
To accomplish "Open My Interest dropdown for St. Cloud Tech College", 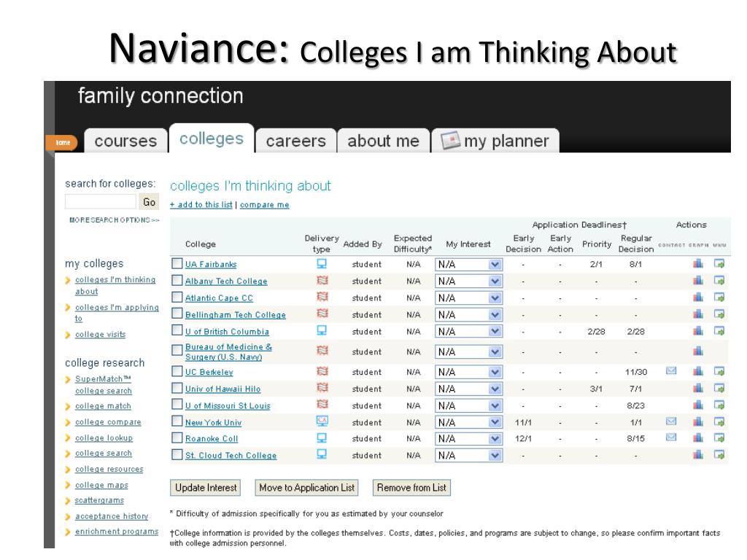I will pyautogui.click(x=469, y=455).
